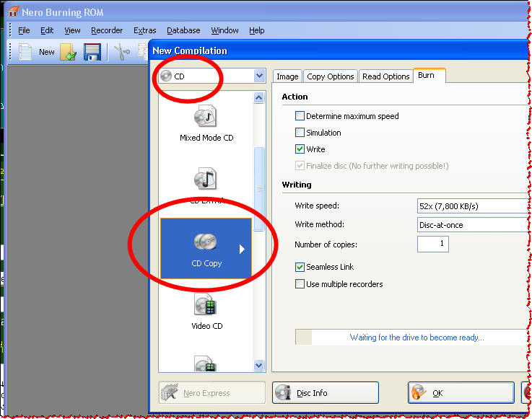Viewport: 532px width, 419px height.
Task: Open the View menu
Action: click(72, 30)
